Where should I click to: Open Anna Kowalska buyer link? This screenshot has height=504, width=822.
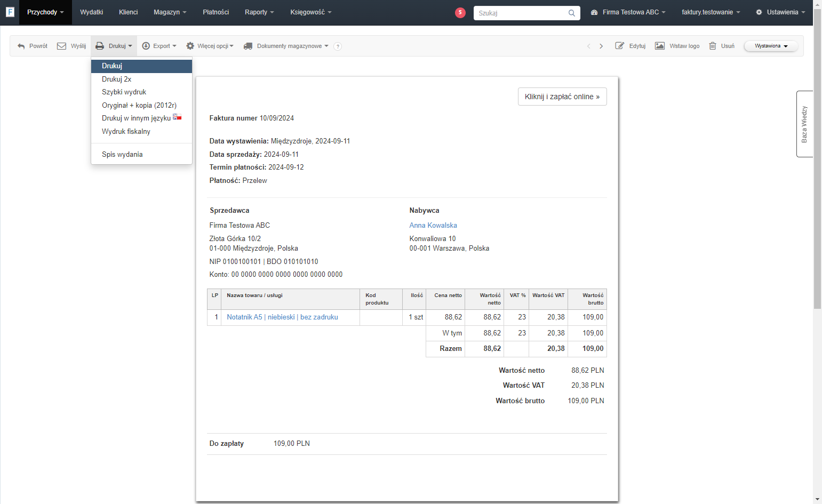pos(433,226)
